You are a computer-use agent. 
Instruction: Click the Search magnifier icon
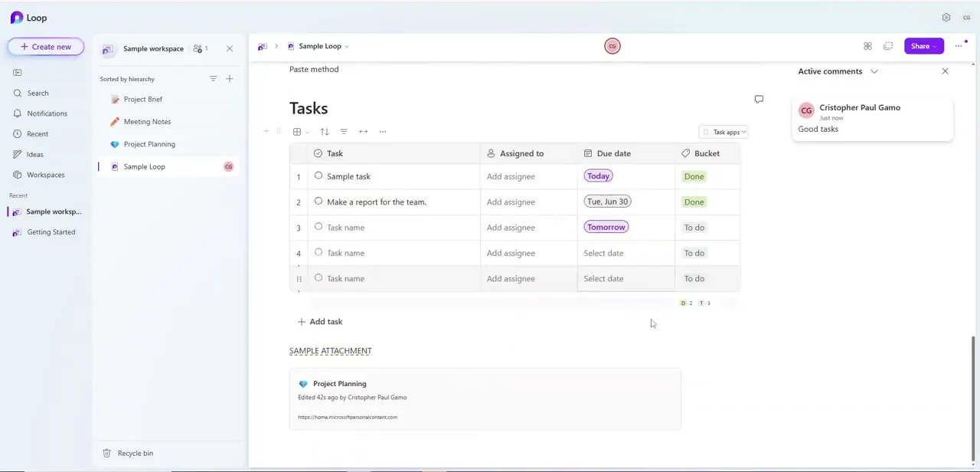click(17, 93)
